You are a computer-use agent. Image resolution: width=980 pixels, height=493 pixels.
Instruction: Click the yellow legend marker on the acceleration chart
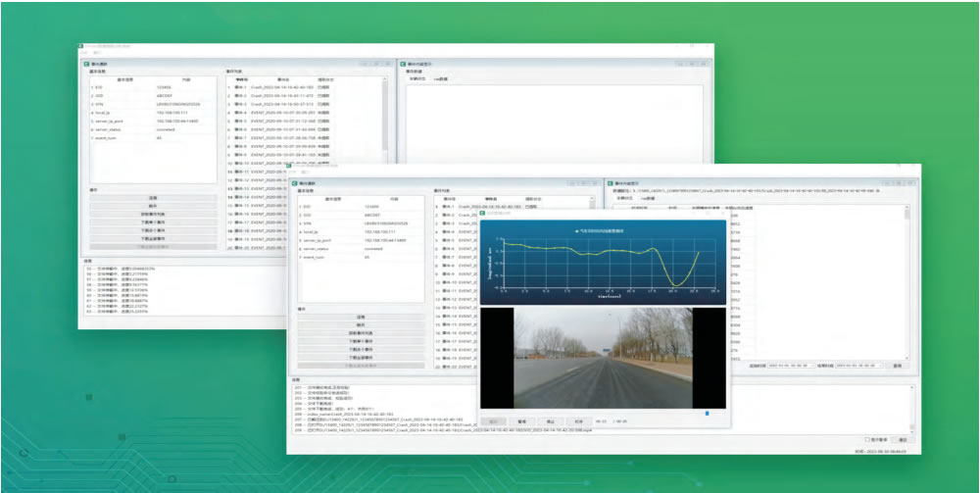click(x=576, y=229)
